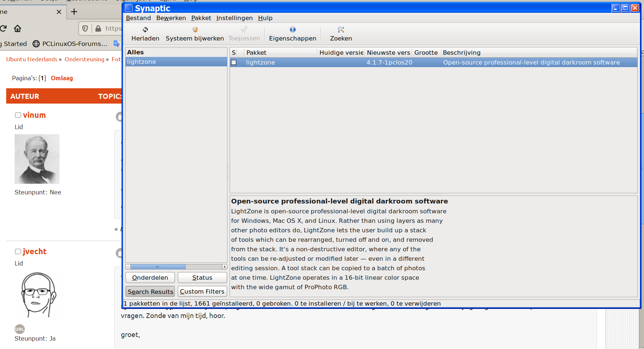Click Systeem bijwerken toolbar button

[x=195, y=34]
